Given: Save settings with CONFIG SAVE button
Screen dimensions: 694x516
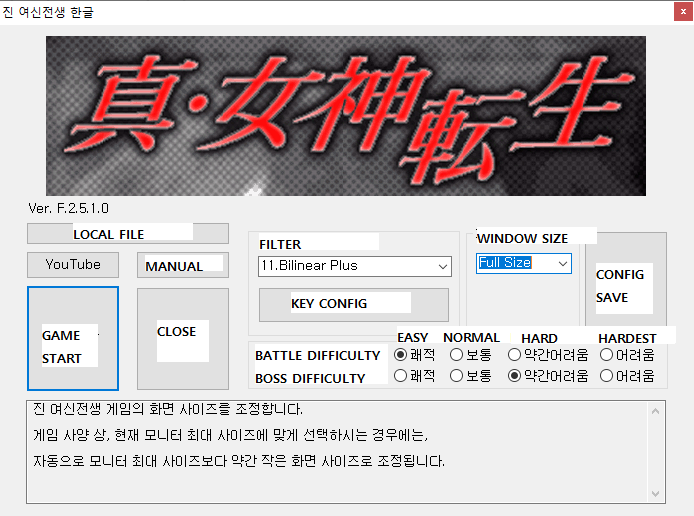Looking at the screenshot, I should tap(626, 280).
